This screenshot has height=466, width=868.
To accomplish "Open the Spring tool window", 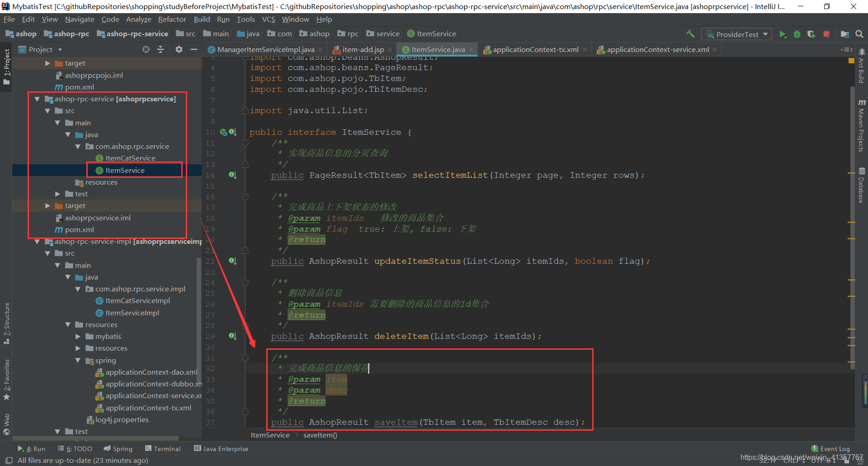I will point(118,449).
